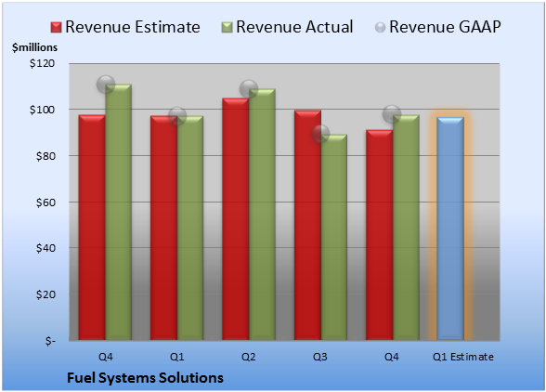Viewport: 546px width, 392px height.
Task: Click the 'Q3' x-axis label
Action: pyautogui.click(x=320, y=357)
